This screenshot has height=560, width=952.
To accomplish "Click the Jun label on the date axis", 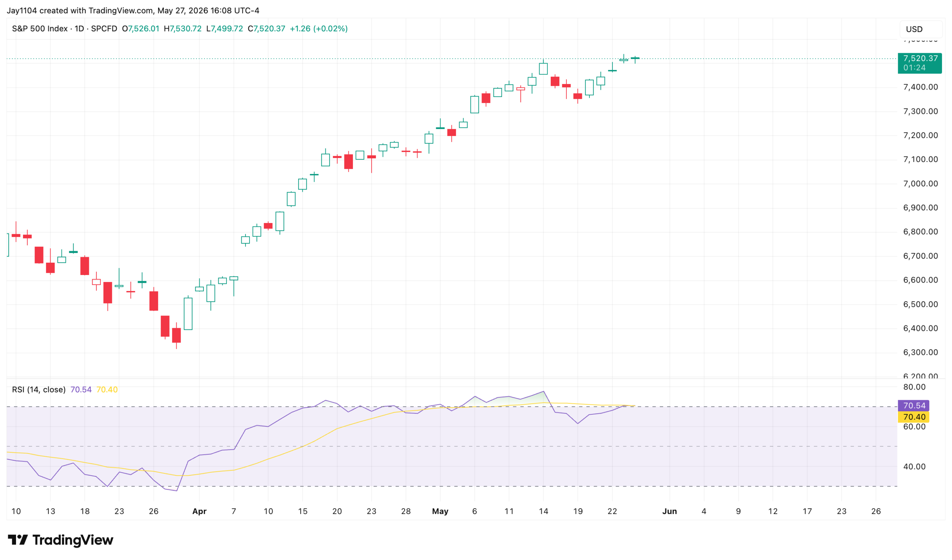I will (x=669, y=512).
